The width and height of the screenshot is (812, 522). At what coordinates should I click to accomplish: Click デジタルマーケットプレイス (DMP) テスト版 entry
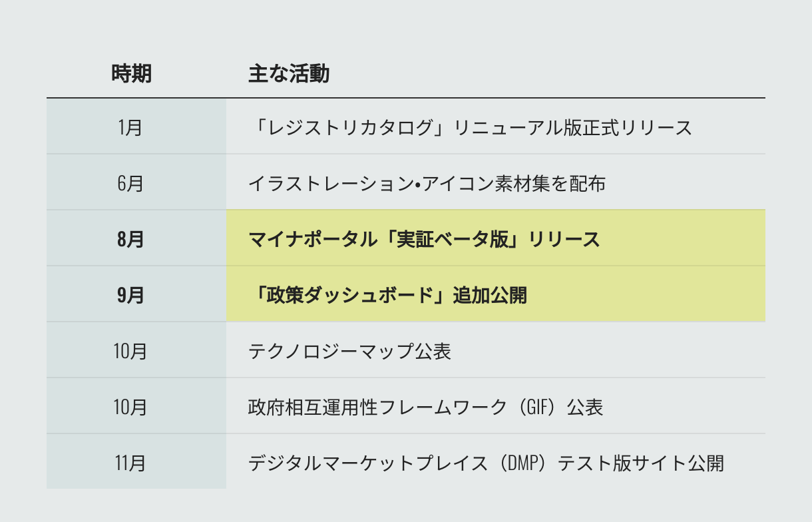[x=486, y=463]
